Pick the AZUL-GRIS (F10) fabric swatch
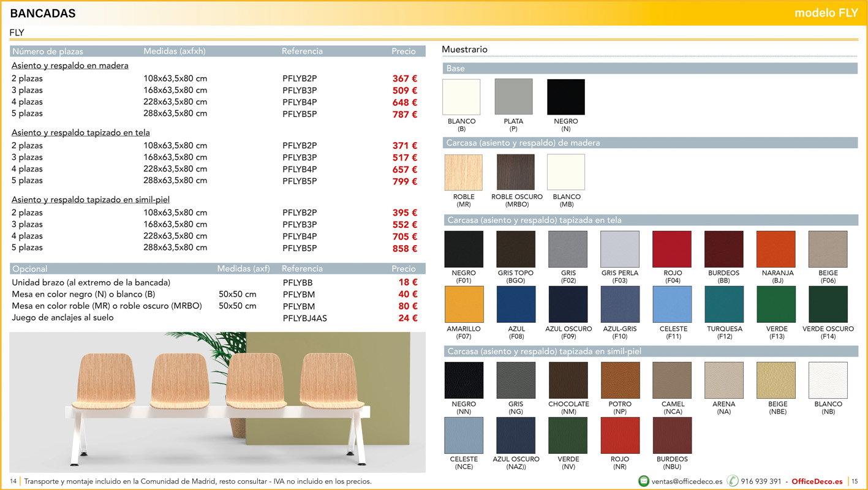This screenshot has width=868, height=490. pyautogui.click(x=620, y=304)
